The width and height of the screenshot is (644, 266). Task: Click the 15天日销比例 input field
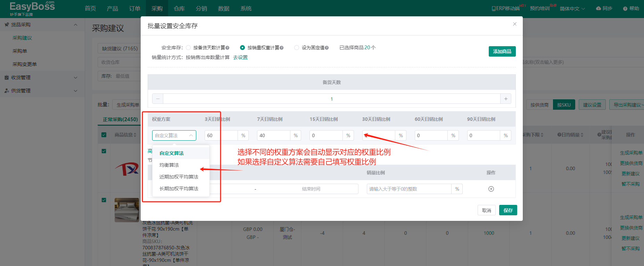pyautogui.click(x=326, y=135)
